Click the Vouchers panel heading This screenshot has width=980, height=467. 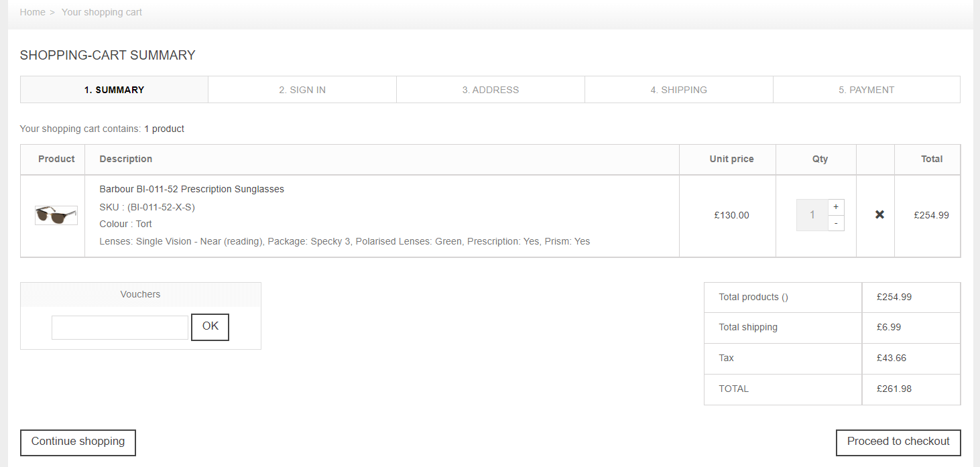pyautogui.click(x=140, y=294)
